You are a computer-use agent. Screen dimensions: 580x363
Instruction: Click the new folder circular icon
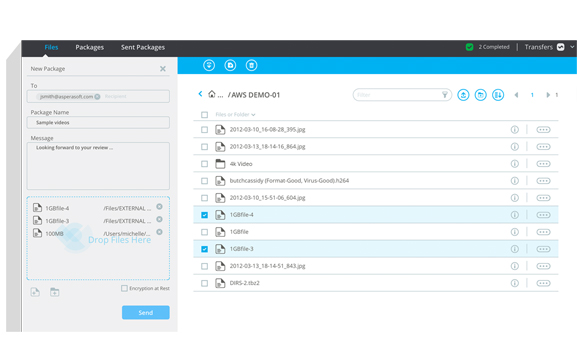[480, 95]
